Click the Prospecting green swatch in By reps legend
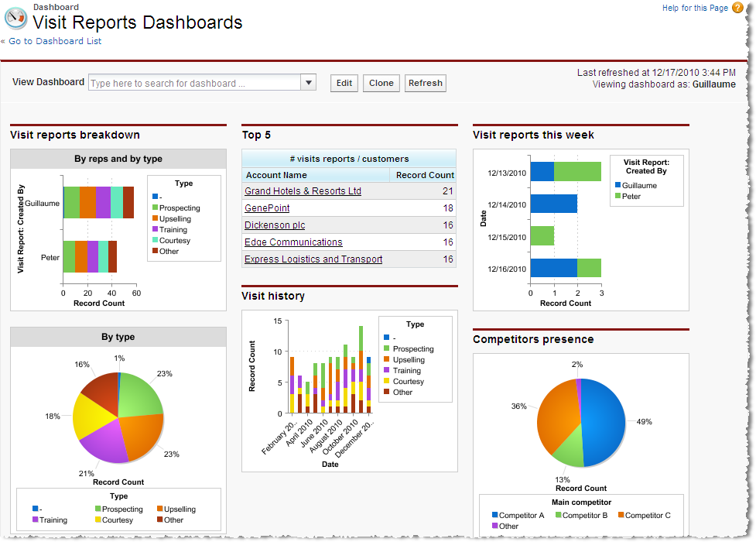The width and height of the screenshot is (756, 542). pos(155,208)
